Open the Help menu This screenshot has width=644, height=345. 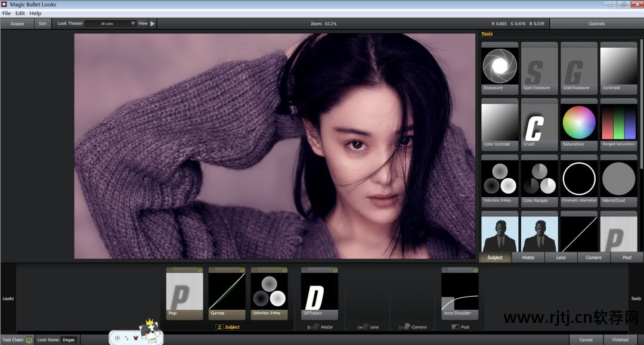pos(35,13)
